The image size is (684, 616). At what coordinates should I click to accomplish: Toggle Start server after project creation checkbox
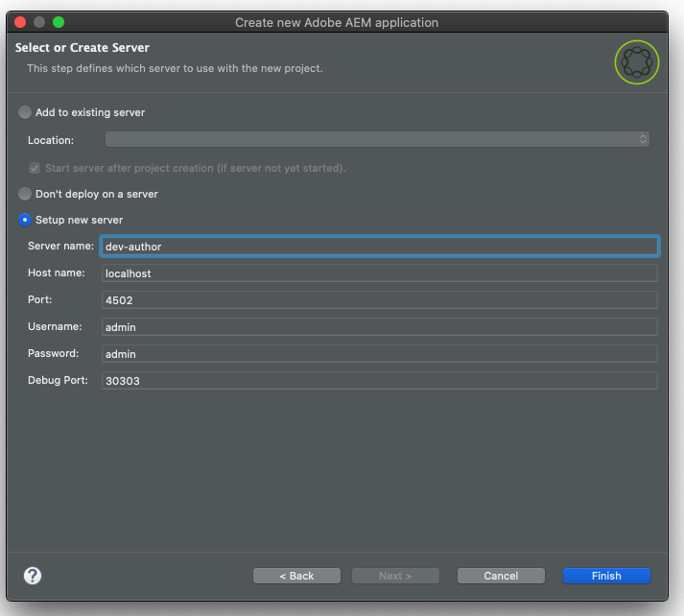pos(35,168)
